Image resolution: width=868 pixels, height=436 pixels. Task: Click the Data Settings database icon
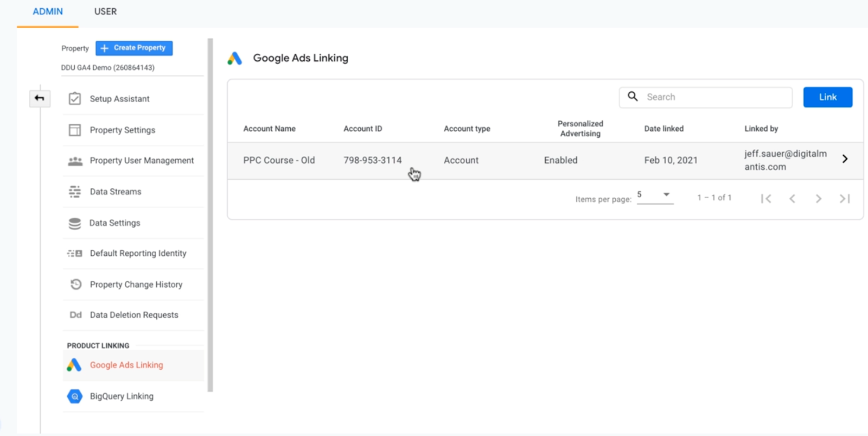pyautogui.click(x=75, y=223)
